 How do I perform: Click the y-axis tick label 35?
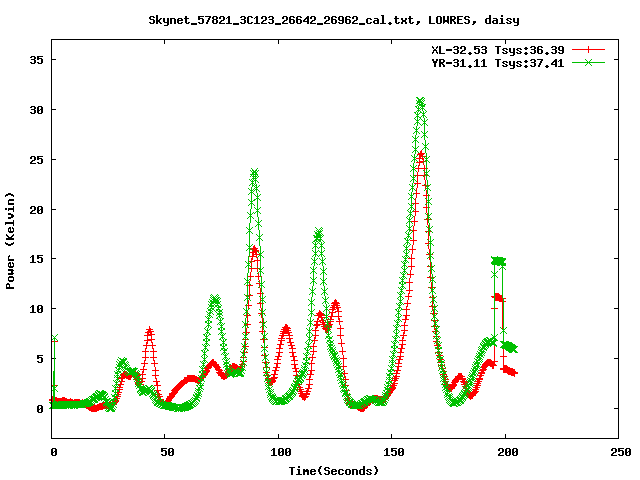click(36, 60)
